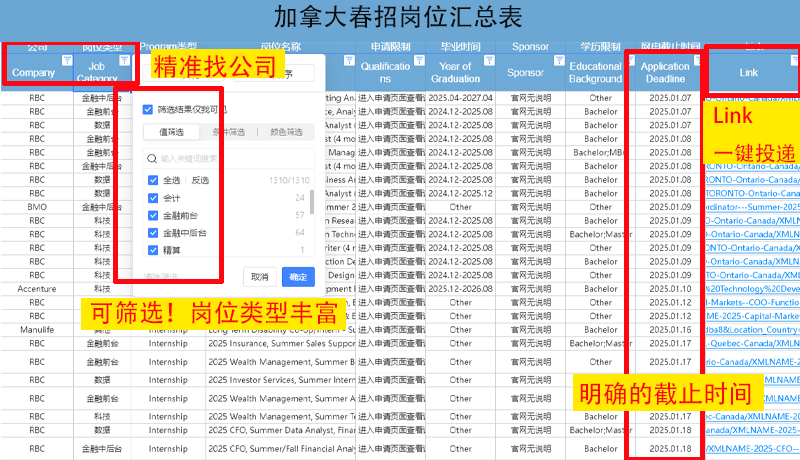Open the TORONTO-Ontario-Cana link

(x=753, y=193)
